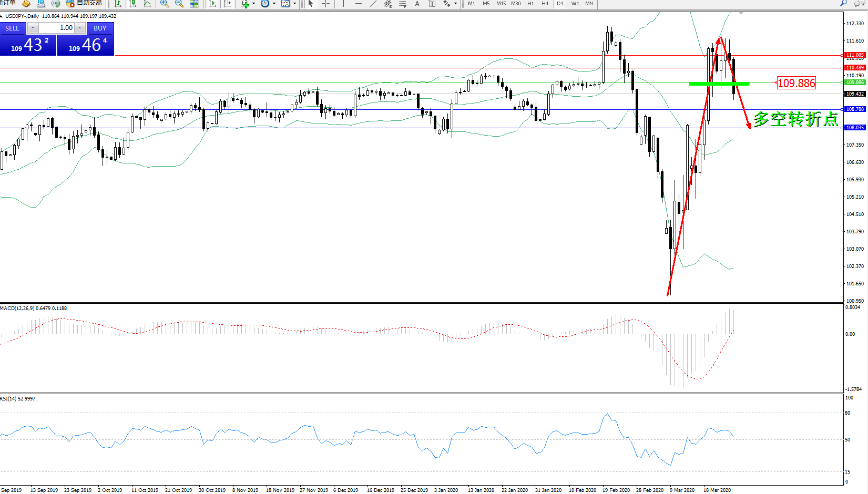Image resolution: width=868 pixels, height=494 pixels.
Task: Click the Zoom In magnifier icon
Action: coord(165,4)
